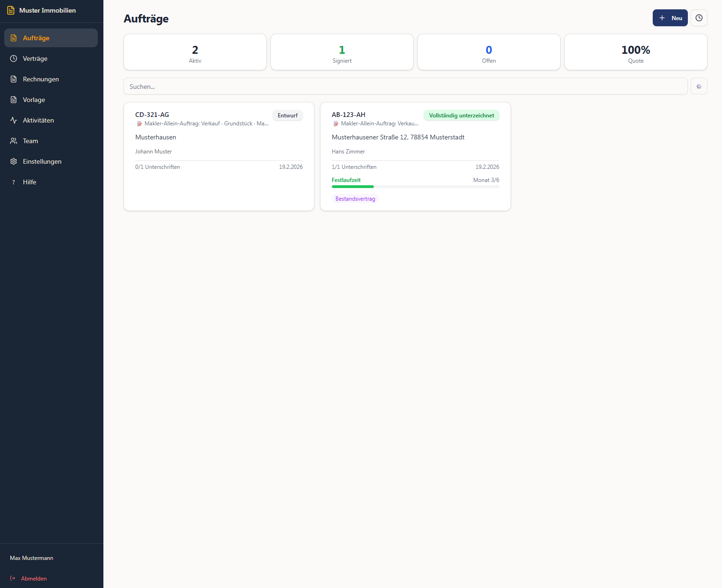This screenshot has height=588, width=722.
Task: Select the Muster Immobilien logo icon
Action: (x=10, y=10)
